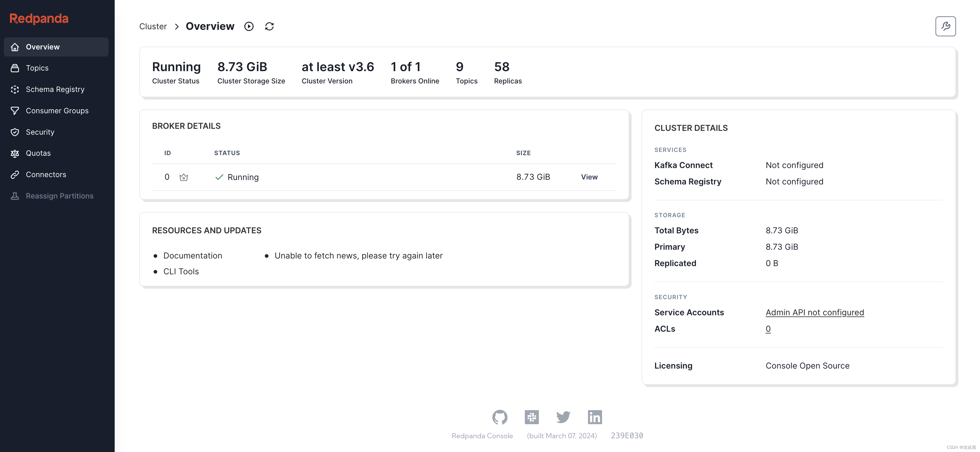Select Quotas from the sidebar
Image resolution: width=980 pixels, height=452 pixels.
(38, 153)
